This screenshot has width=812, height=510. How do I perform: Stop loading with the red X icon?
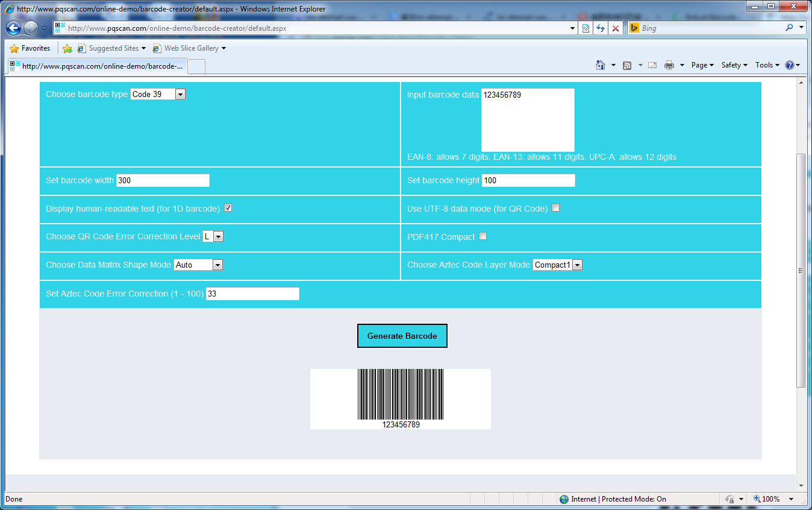(615, 28)
